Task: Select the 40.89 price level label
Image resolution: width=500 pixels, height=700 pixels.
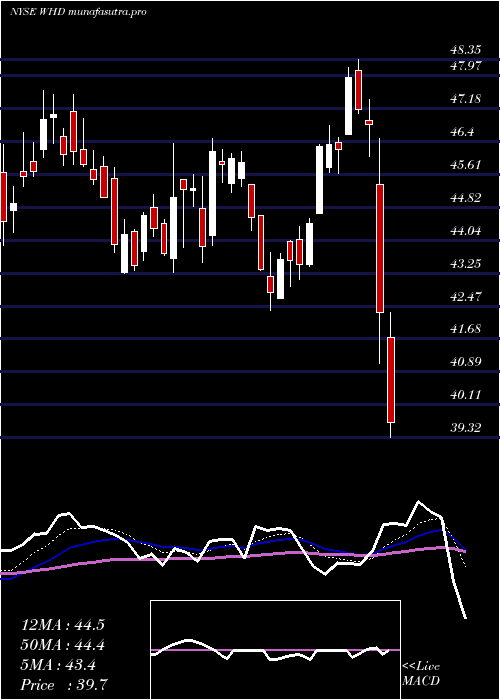Action: click(466, 362)
